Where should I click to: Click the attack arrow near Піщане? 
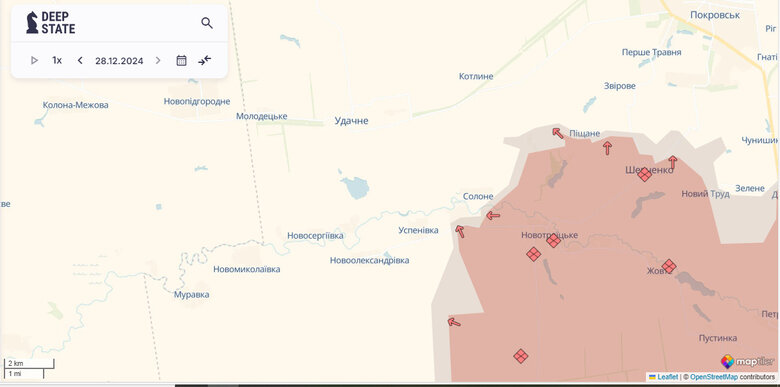558,133
